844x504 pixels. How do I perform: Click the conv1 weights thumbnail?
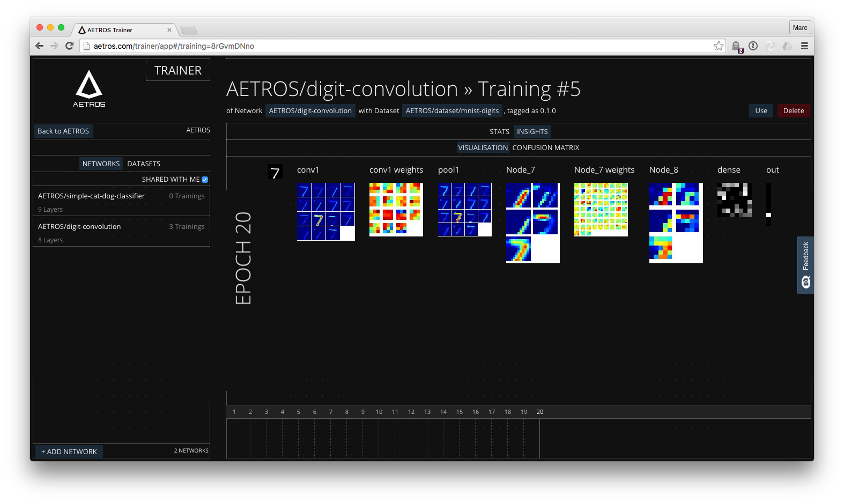coord(396,210)
